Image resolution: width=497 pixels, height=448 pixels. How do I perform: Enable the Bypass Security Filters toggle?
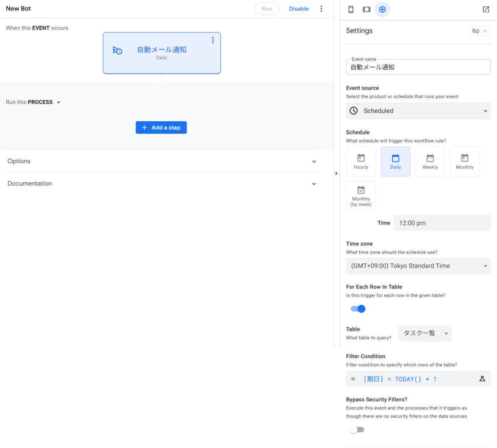pyautogui.click(x=357, y=430)
